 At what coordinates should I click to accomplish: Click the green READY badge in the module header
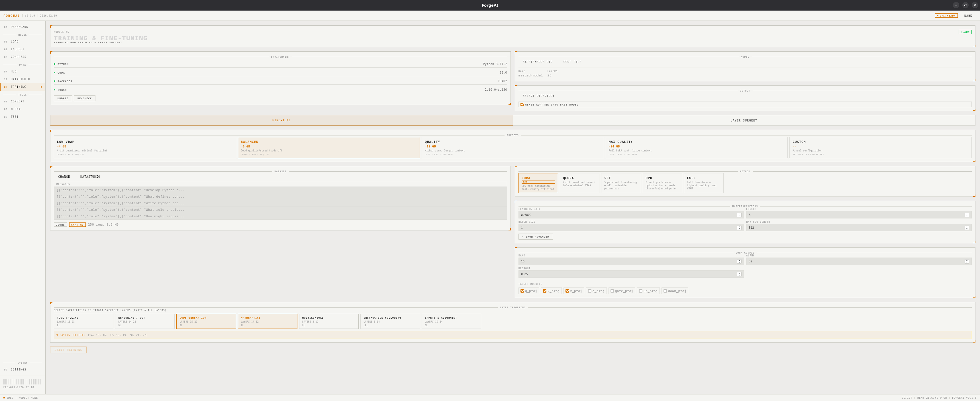click(x=965, y=32)
